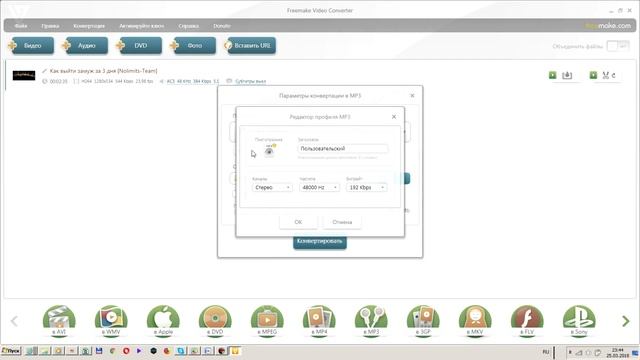Click the system tray clock
This screenshot has width=640, height=360.
(618, 353)
